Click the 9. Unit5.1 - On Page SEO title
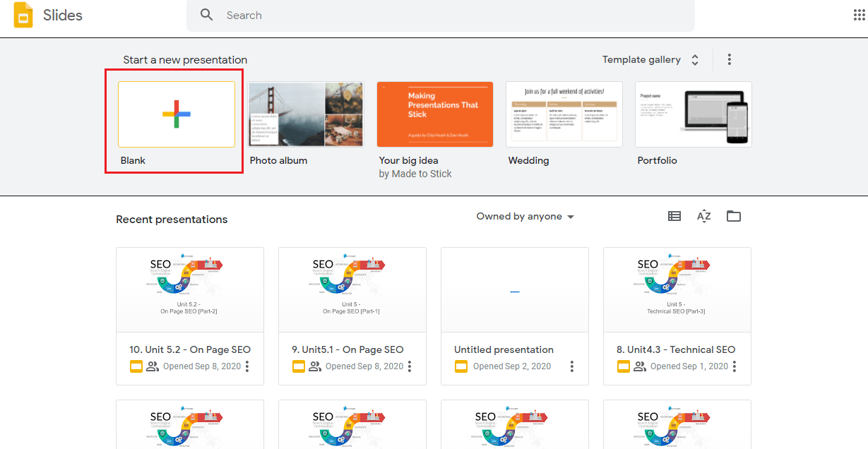Image resolution: width=868 pixels, height=449 pixels. click(x=348, y=349)
